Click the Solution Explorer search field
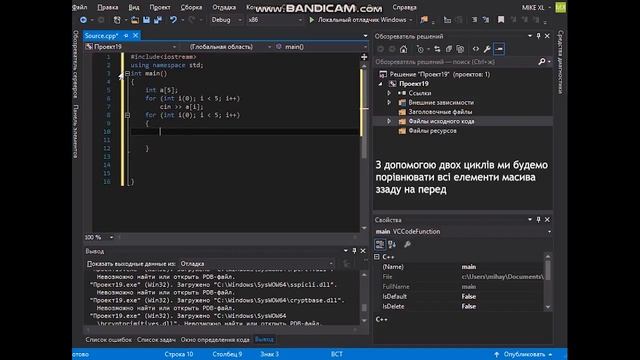 [x=455, y=62]
